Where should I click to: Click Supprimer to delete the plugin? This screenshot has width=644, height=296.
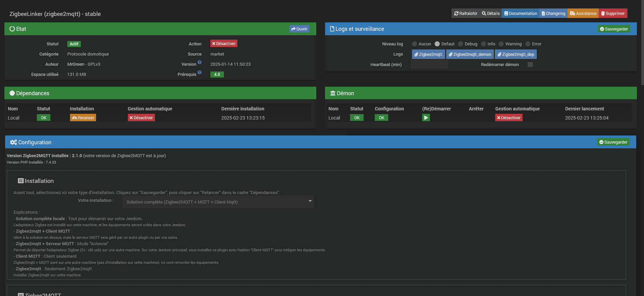click(x=613, y=14)
